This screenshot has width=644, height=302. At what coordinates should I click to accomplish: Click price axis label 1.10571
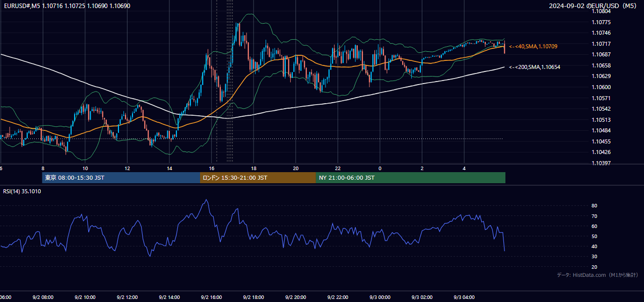pyautogui.click(x=601, y=98)
